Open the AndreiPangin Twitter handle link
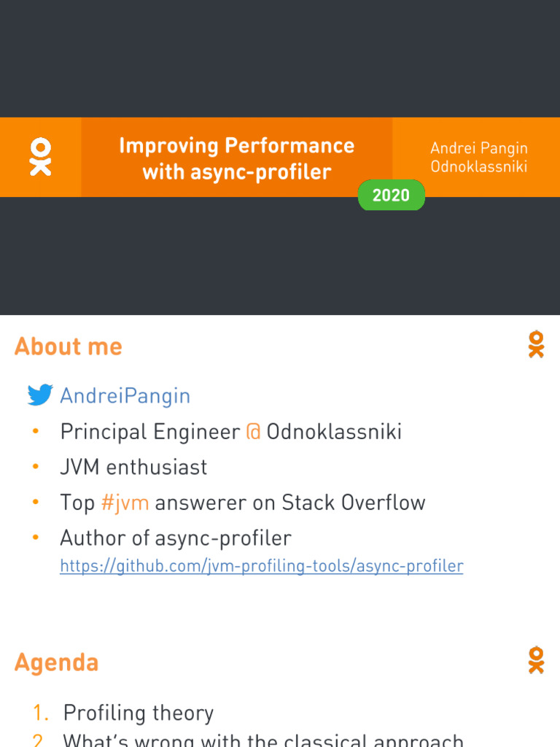 (x=125, y=395)
